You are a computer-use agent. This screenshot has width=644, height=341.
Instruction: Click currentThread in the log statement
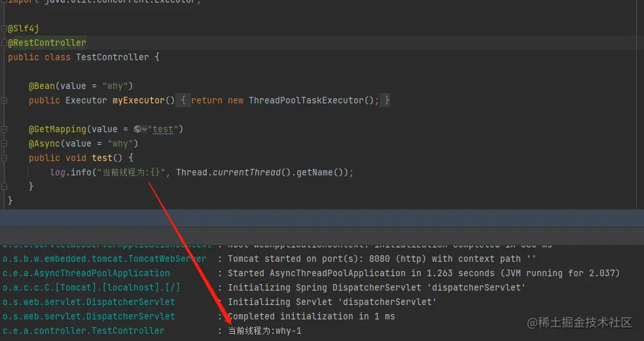[247, 172]
